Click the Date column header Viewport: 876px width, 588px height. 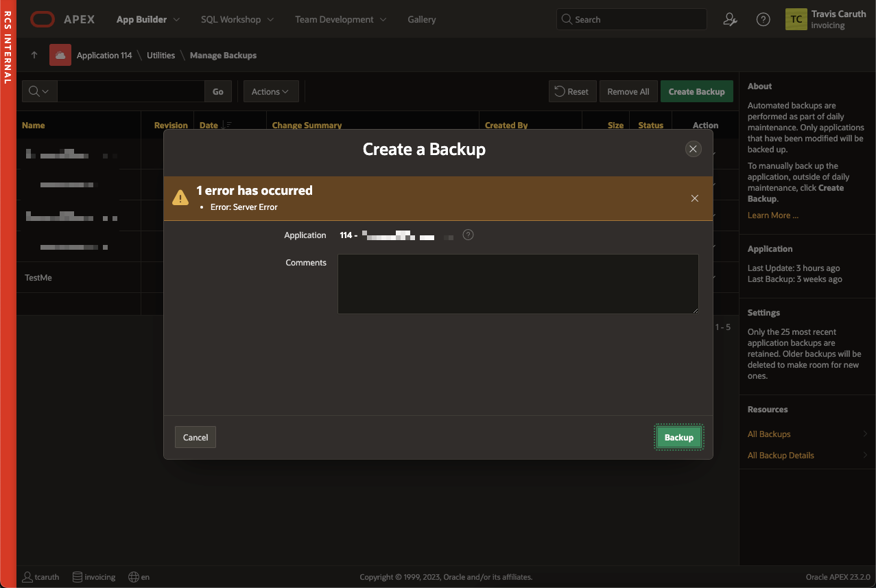click(209, 125)
